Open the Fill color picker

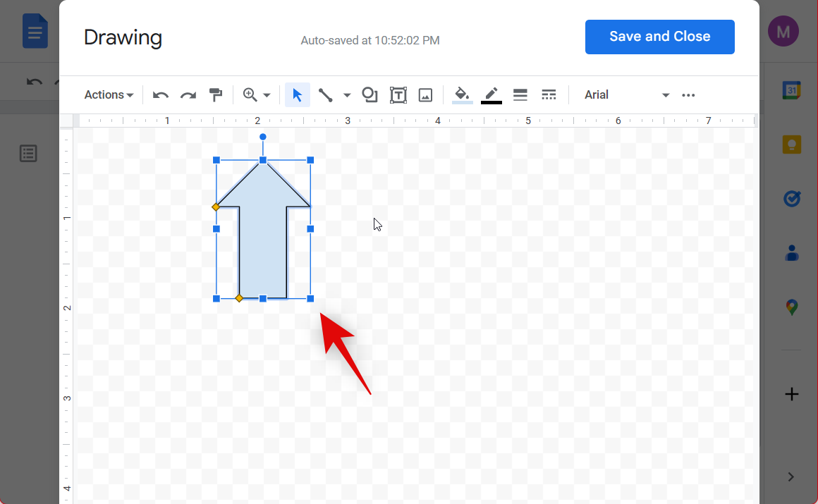click(x=462, y=95)
